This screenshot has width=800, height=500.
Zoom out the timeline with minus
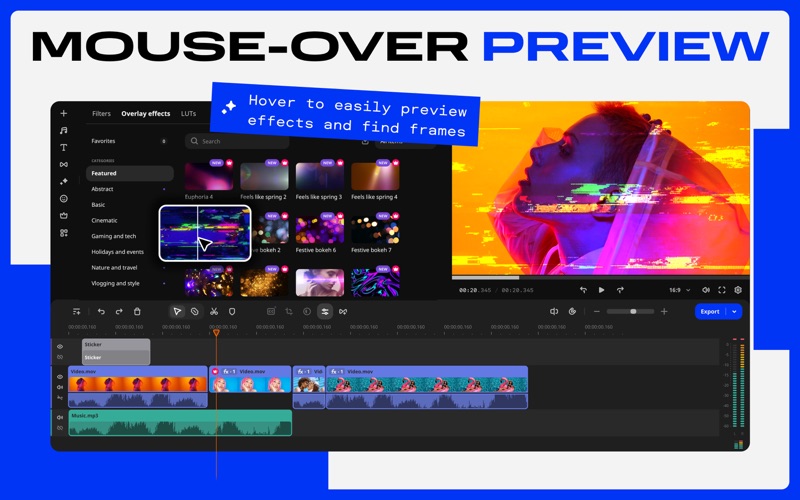(x=596, y=311)
